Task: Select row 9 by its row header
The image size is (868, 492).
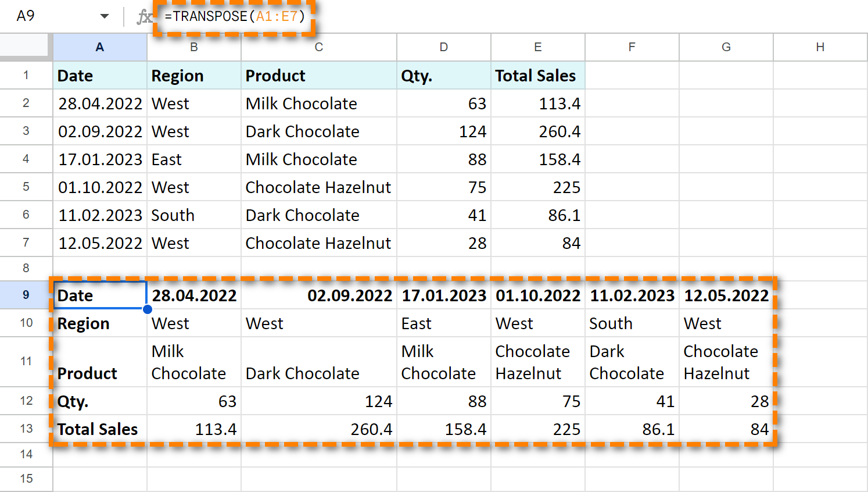Action: click(25, 295)
